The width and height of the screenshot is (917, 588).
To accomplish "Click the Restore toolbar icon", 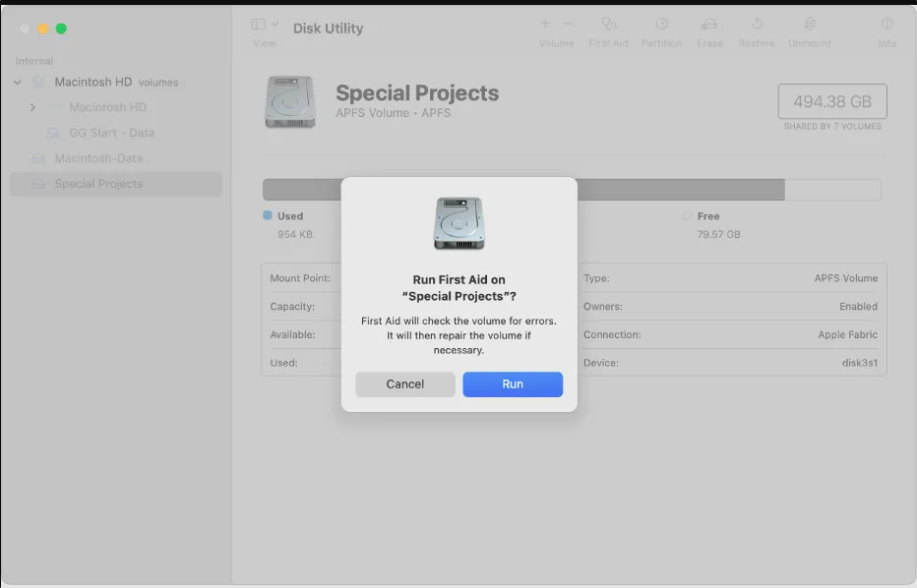I will [x=757, y=24].
